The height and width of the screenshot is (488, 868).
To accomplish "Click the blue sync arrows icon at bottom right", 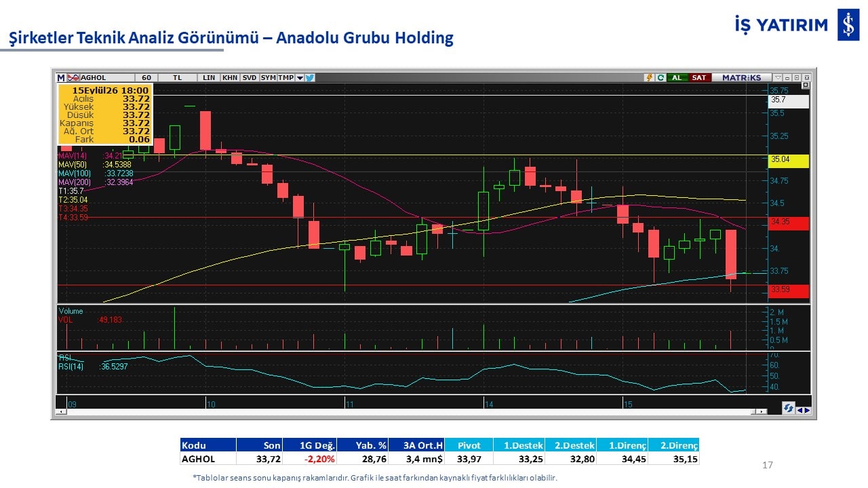I will coord(789,408).
